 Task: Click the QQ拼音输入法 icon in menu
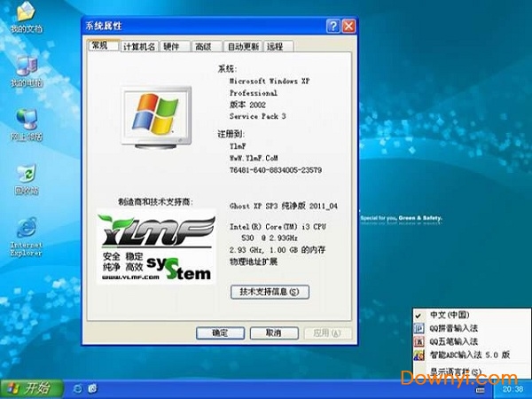coord(419,328)
